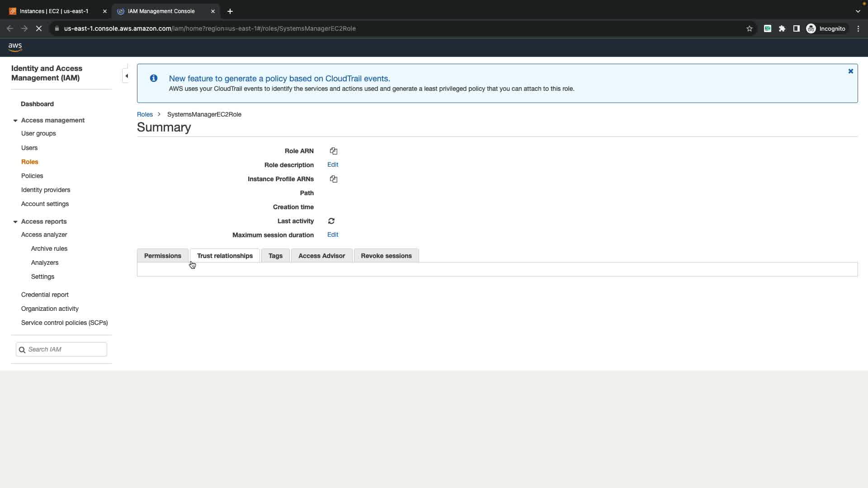
Task: Bookmark this page with the star icon
Action: [x=749, y=28]
